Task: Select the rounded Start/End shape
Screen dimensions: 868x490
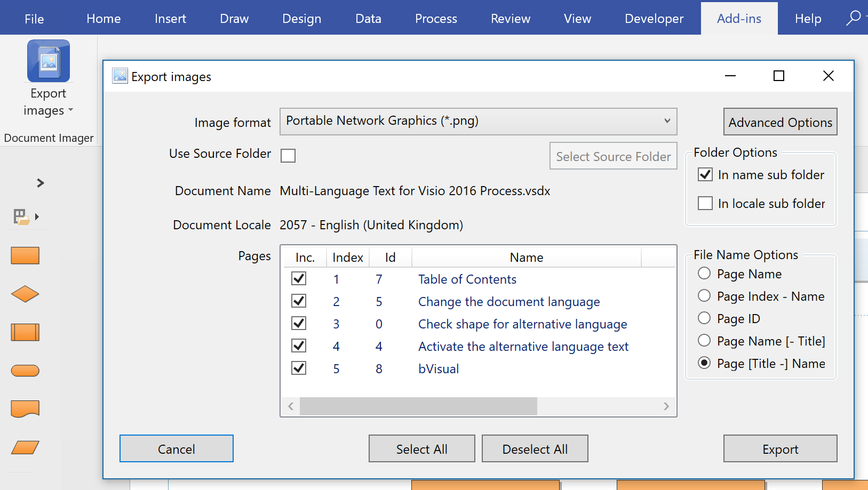Action: 25,371
